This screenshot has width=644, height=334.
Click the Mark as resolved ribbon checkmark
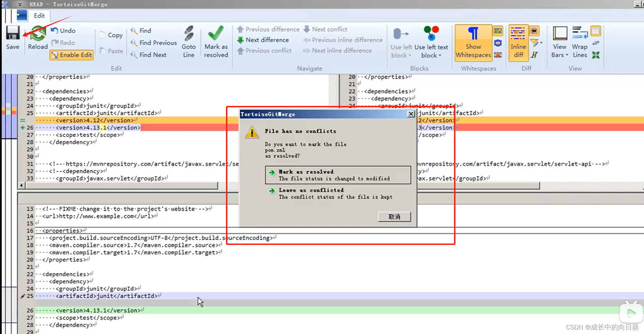tap(216, 41)
